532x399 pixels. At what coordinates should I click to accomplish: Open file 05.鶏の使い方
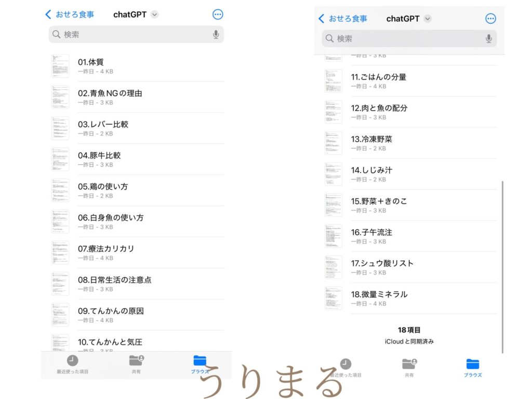[137, 190]
